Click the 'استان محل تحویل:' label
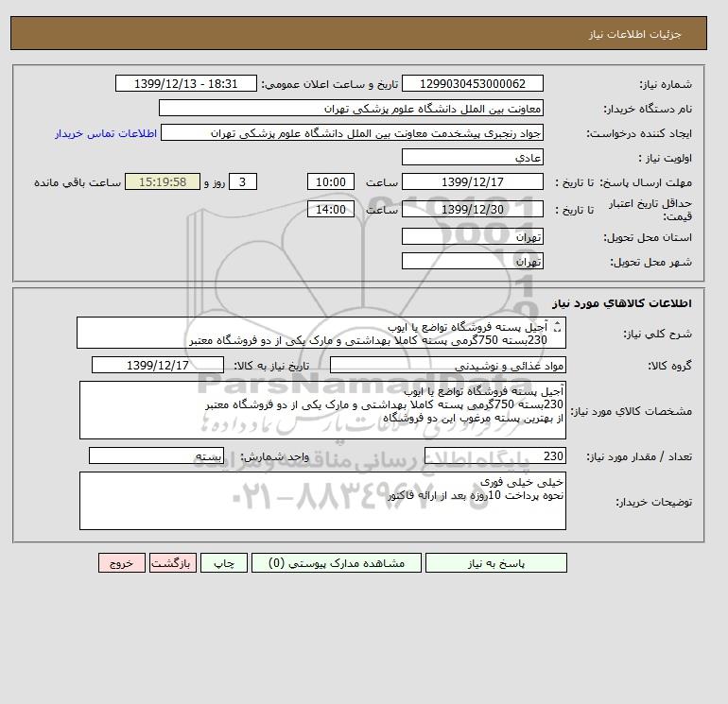 click(x=648, y=237)
